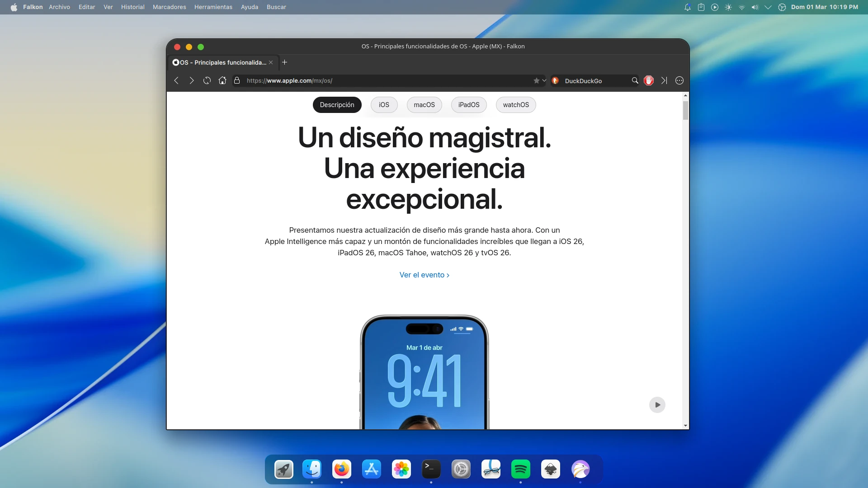Click the vertical scrollbar thumb
Screen dimensions: 868x488
click(x=685, y=110)
